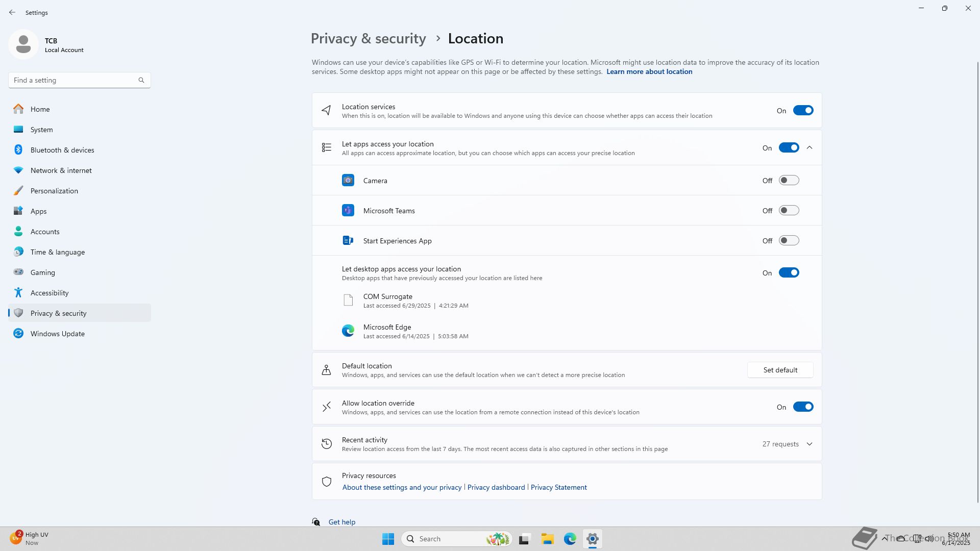980x551 pixels.
Task: Open Bluetooth & devices settings
Action: point(62,150)
